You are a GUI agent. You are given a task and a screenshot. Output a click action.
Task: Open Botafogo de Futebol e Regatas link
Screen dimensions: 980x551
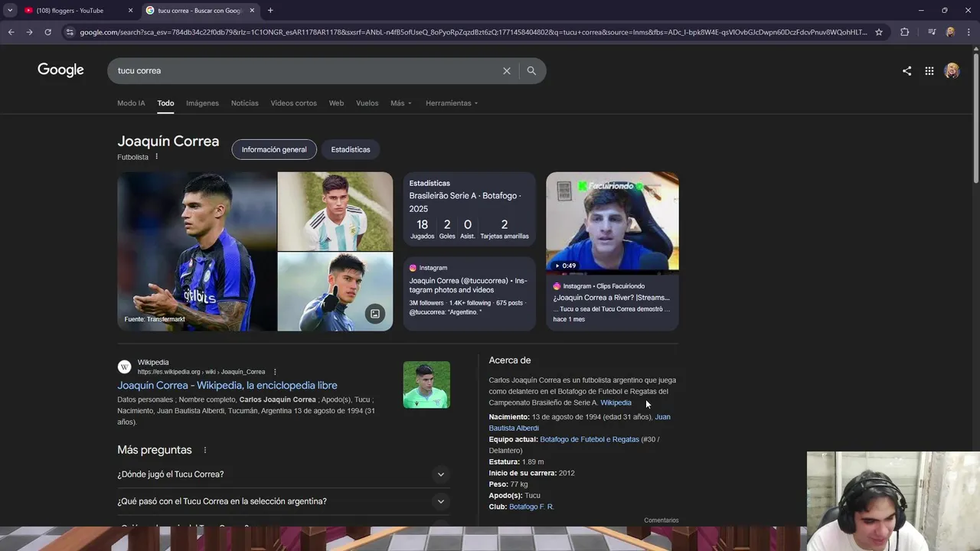[590, 439]
